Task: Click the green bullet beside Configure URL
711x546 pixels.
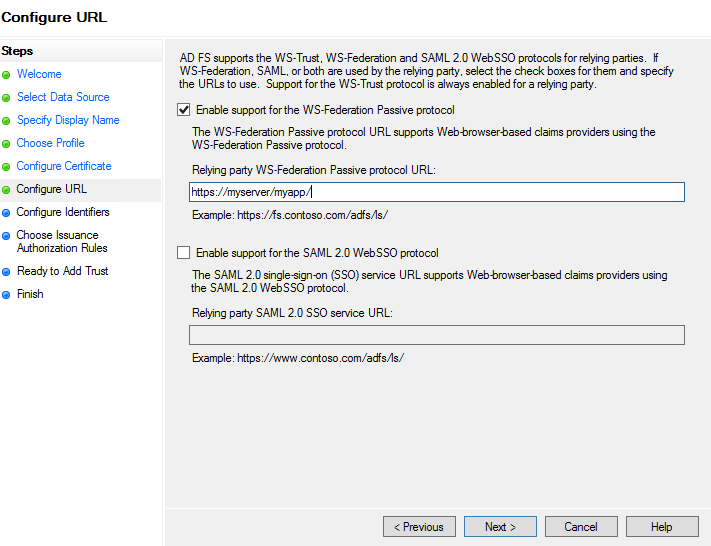Action: pyautogui.click(x=6, y=190)
